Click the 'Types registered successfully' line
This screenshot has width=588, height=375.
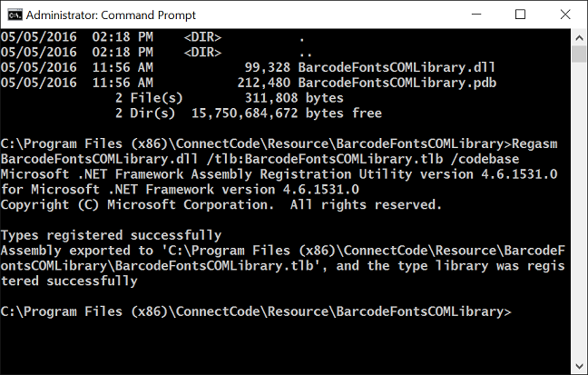tap(111, 235)
